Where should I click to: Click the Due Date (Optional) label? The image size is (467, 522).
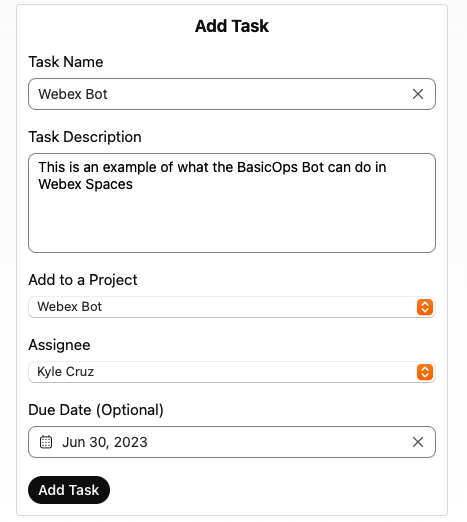coord(96,410)
